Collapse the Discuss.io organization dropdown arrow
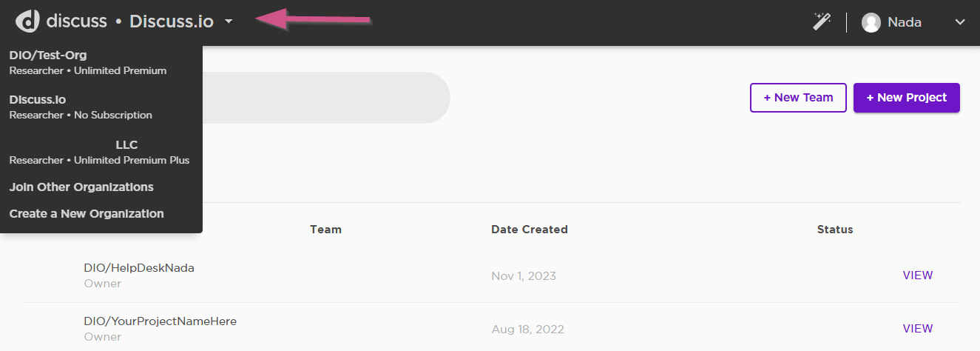980x351 pixels. (229, 22)
